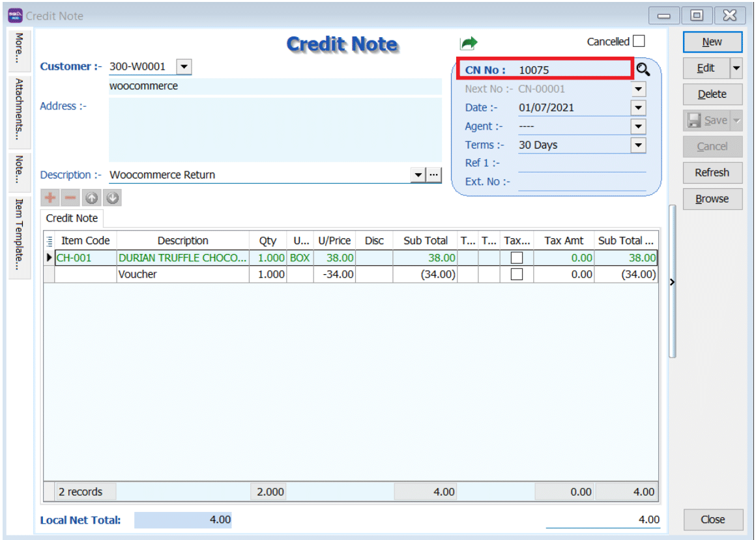The height and width of the screenshot is (540, 756).
Task: Open the grid column chooser icon
Action: (50, 240)
